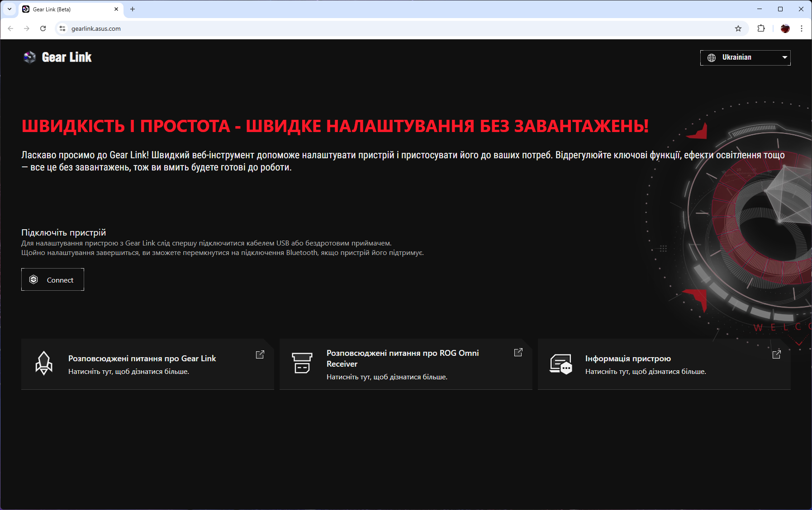Click the Gear Link brand text

tap(67, 57)
